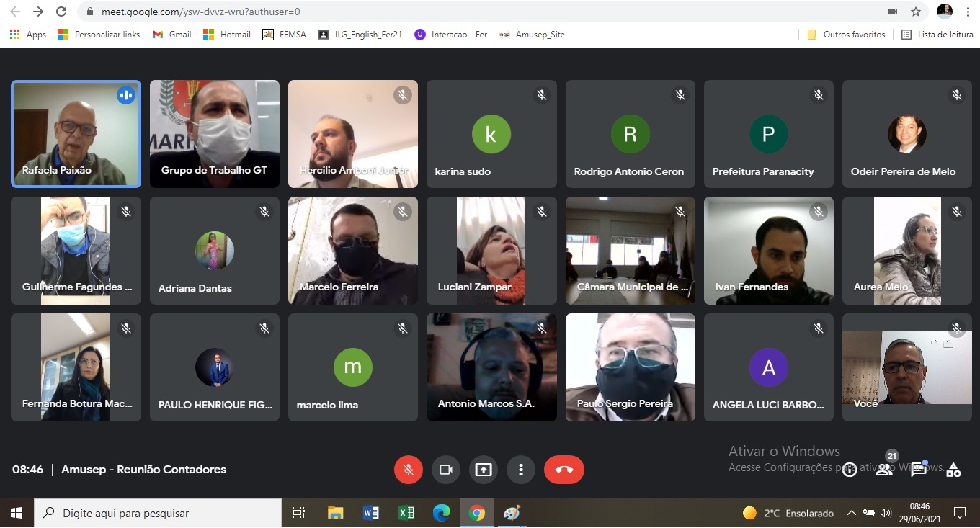Open the Chrome profile avatar
Image resolution: width=980 pixels, height=528 pixels.
click(x=945, y=11)
